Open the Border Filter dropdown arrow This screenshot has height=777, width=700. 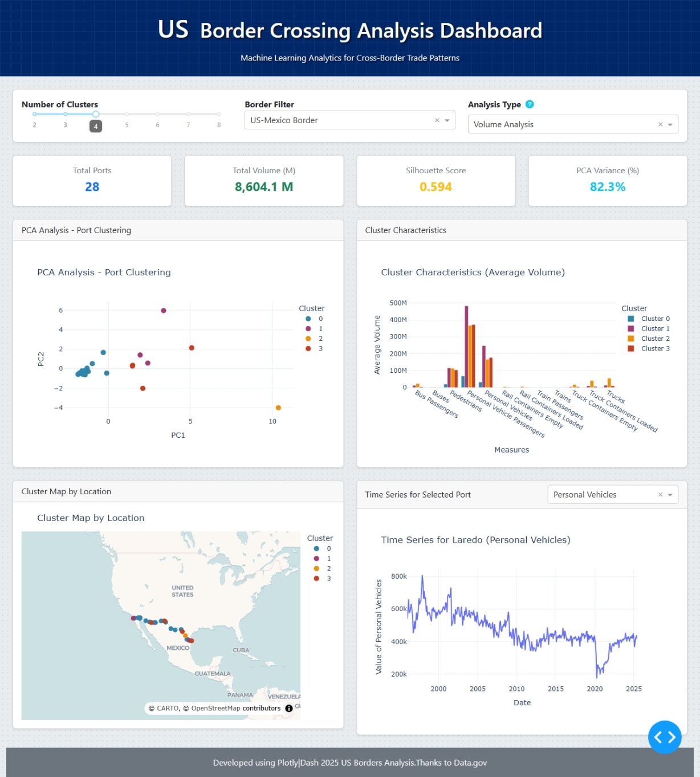click(447, 120)
